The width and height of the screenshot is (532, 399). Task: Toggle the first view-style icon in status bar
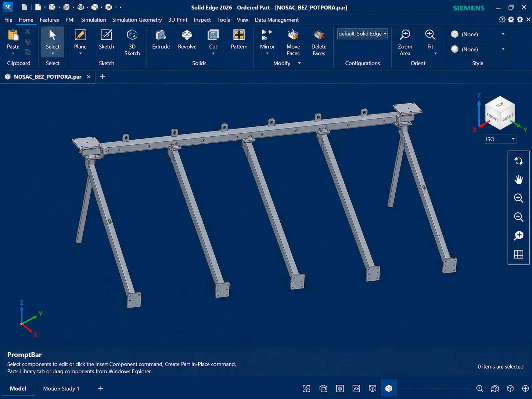coord(306,388)
